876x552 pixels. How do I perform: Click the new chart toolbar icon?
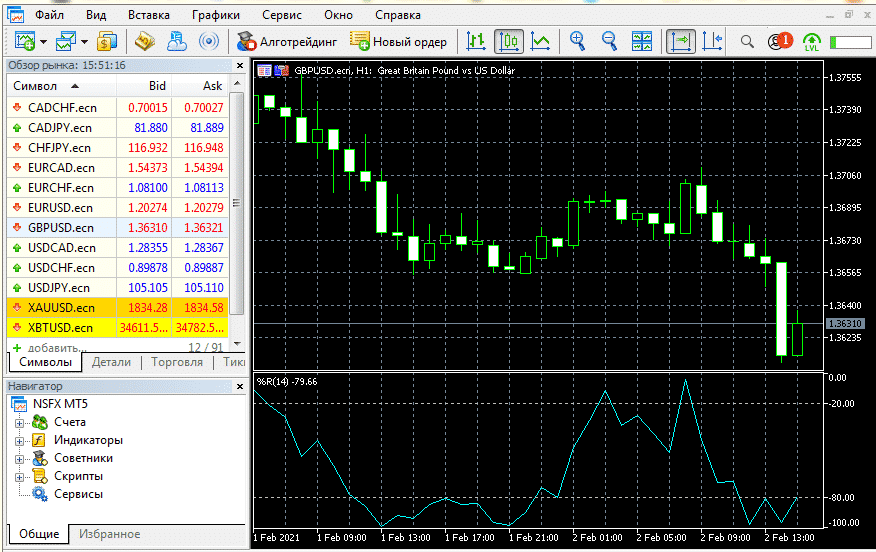point(25,41)
